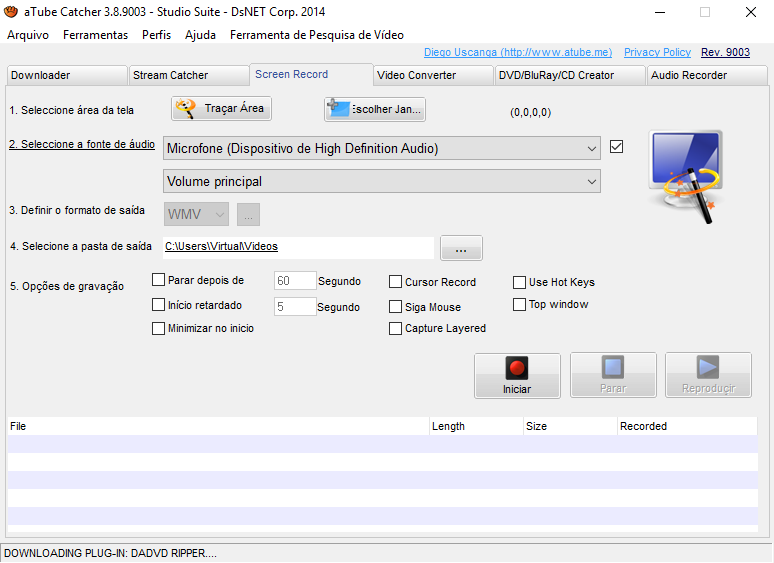Enable Parar depois de checkbox

click(x=158, y=280)
